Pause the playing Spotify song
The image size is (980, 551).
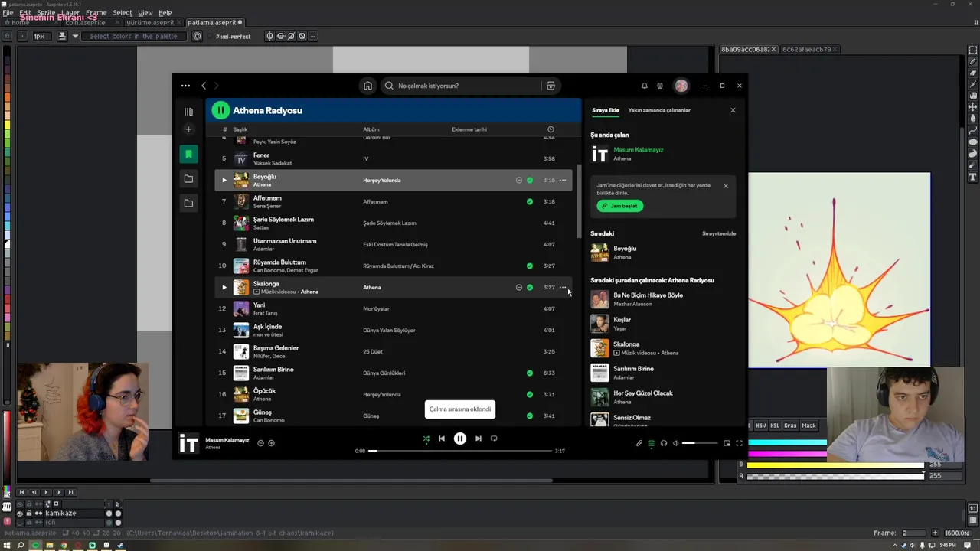[x=460, y=439]
